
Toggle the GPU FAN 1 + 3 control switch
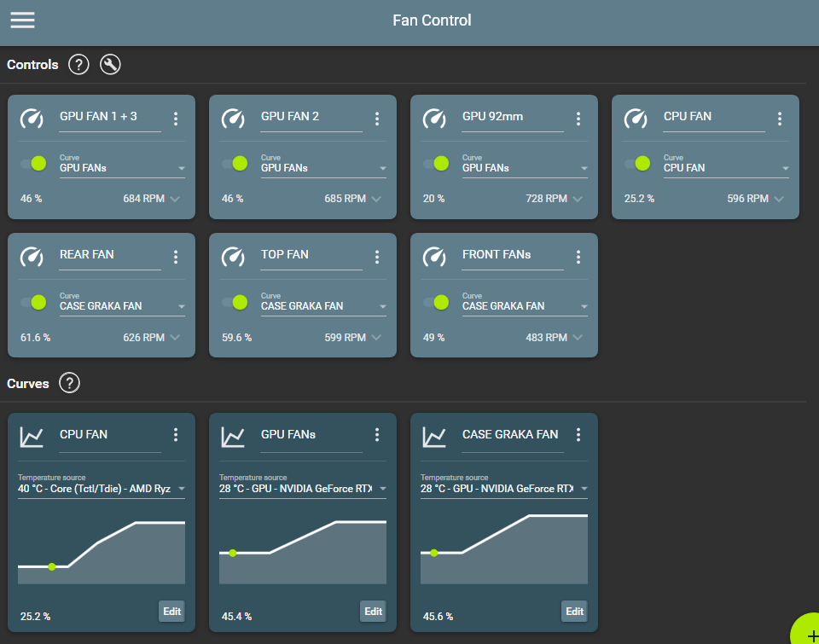click(34, 164)
